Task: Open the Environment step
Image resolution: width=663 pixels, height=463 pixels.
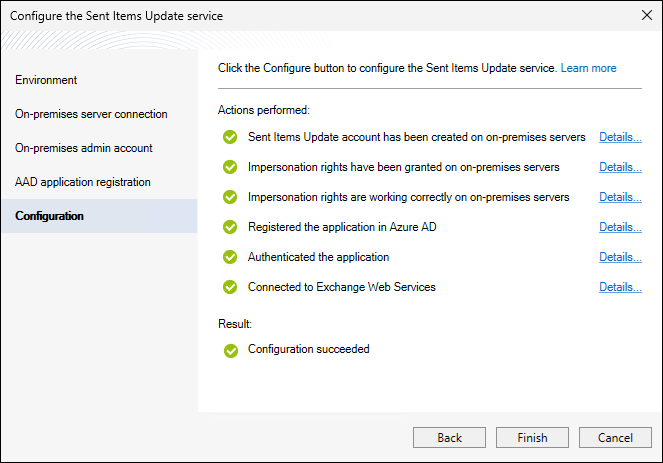Action: click(46, 80)
